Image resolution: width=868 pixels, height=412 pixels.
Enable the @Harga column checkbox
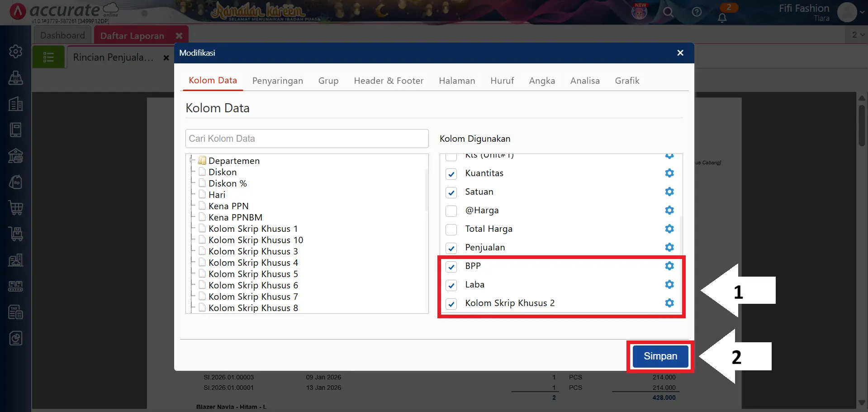pyautogui.click(x=451, y=211)
